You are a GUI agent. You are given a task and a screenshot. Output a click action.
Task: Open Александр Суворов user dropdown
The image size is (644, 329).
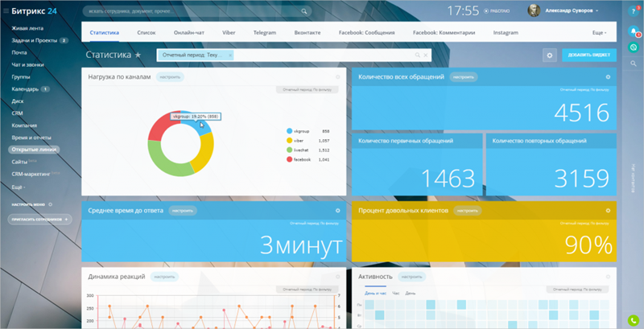click(572, 11)
